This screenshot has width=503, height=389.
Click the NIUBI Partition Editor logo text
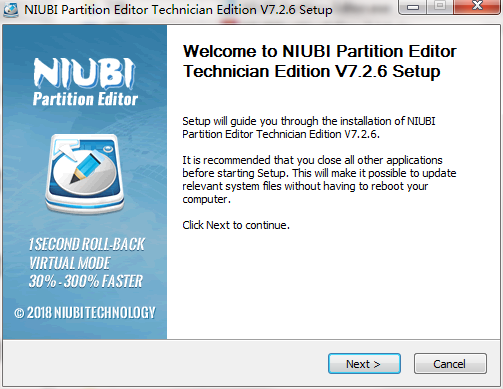pyautogui.click(x=85, y=82)
